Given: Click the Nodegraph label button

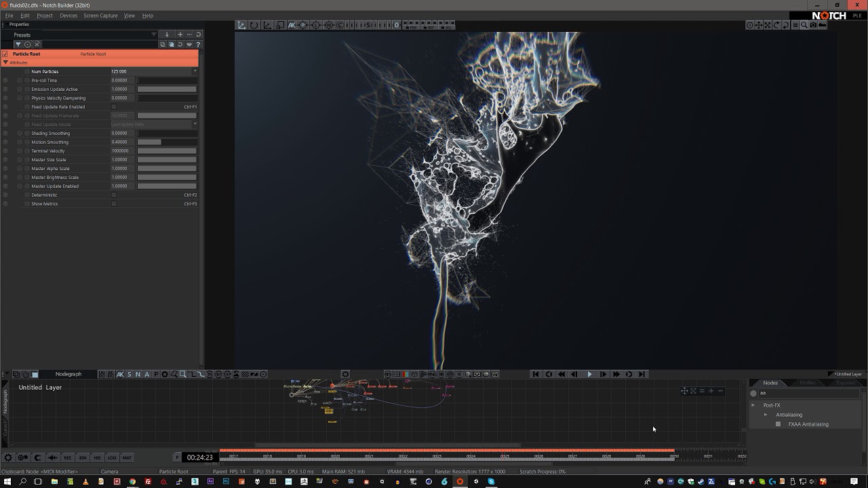Looking at the screenshot, I should click(x=68, y=374).
